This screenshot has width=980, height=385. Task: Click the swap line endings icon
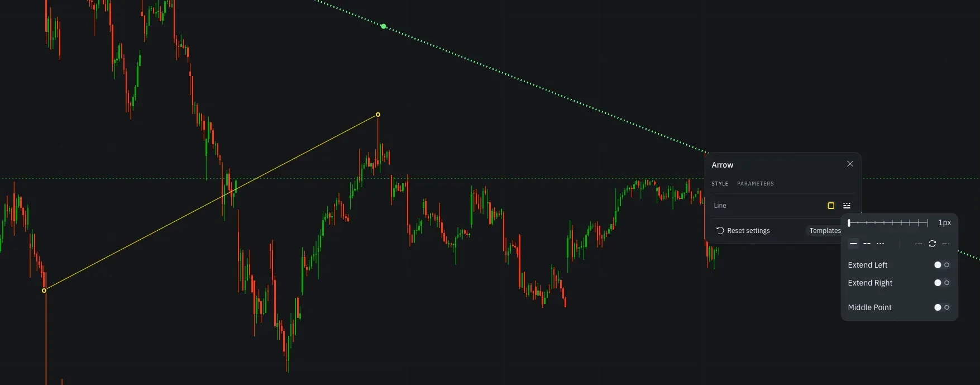tap(932, 244)
